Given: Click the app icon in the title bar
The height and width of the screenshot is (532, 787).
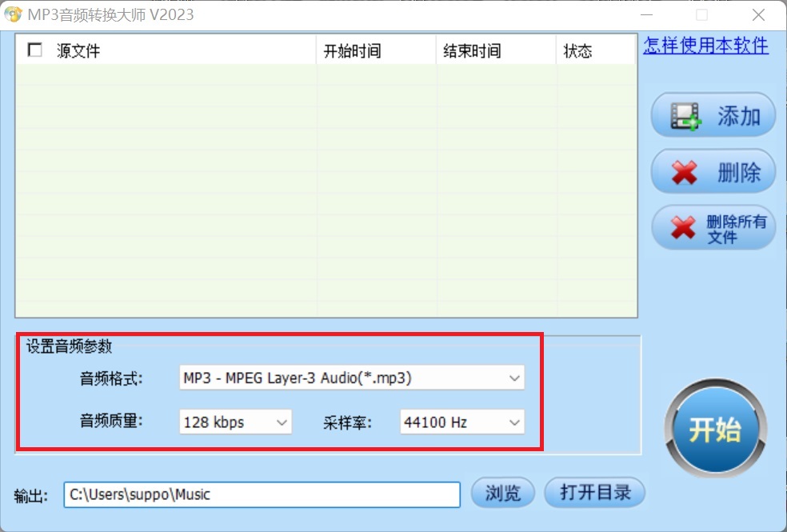Looking at the screenshot, I should [x=13, y=14].
